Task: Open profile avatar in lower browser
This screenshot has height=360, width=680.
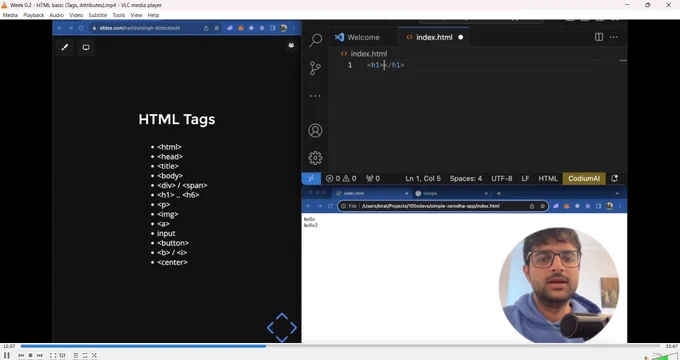Action: [x=609, y=206]
